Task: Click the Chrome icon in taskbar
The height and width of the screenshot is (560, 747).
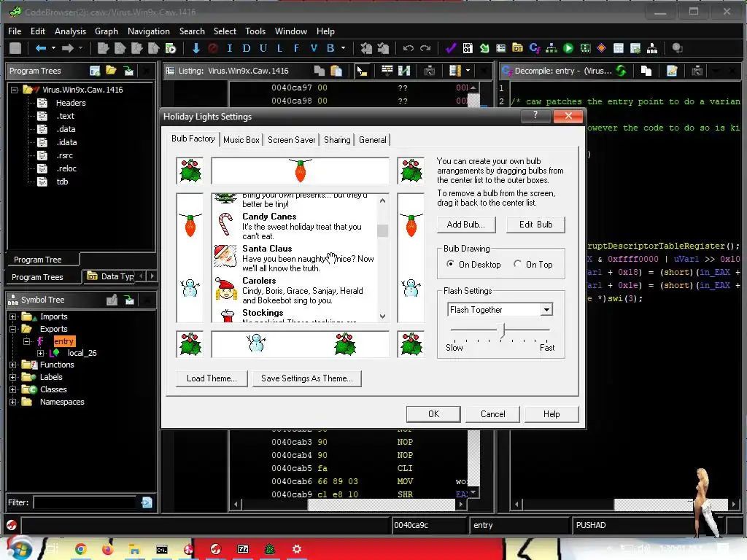Action: click(80, 550)
